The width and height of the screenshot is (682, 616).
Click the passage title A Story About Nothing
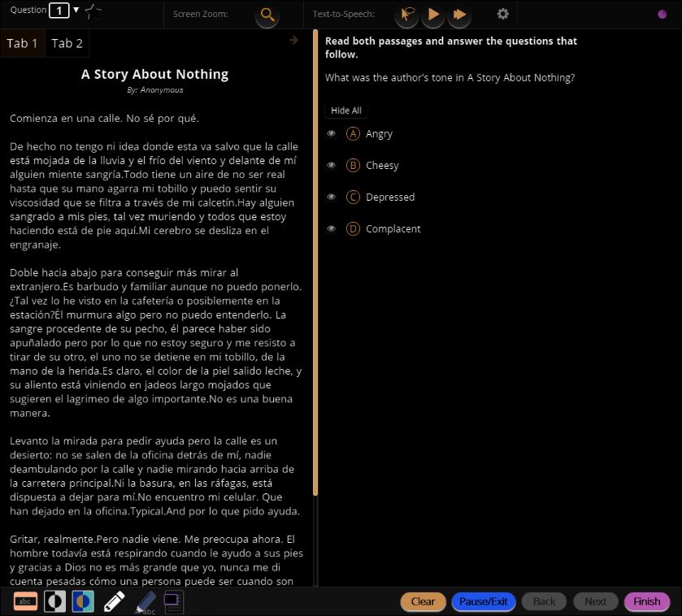point(154,74)
